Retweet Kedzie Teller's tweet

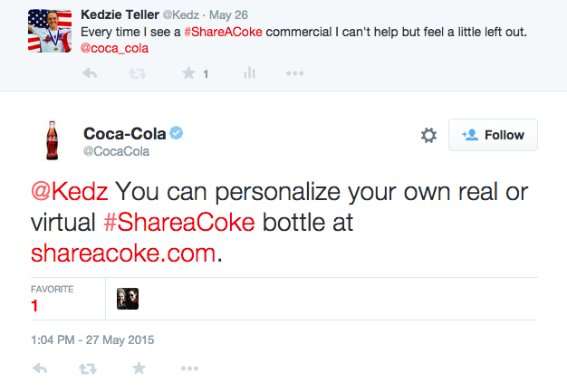tap(139, 73)
